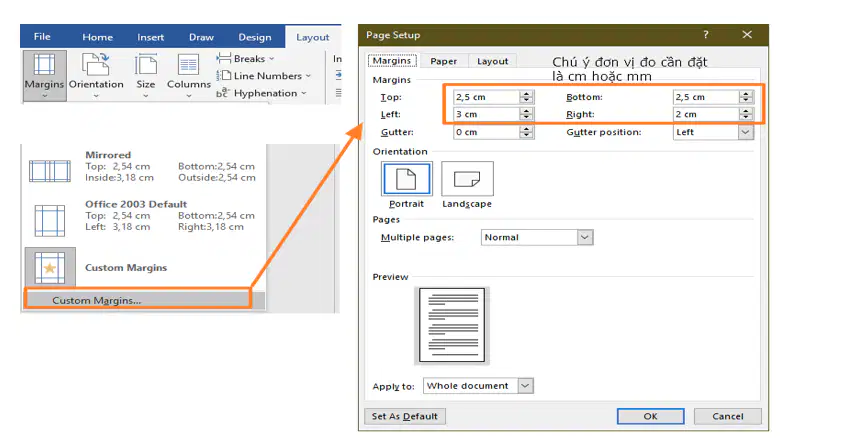
Task: Adjust the Left margin spinner arrows
Action: tap(526, 115)
